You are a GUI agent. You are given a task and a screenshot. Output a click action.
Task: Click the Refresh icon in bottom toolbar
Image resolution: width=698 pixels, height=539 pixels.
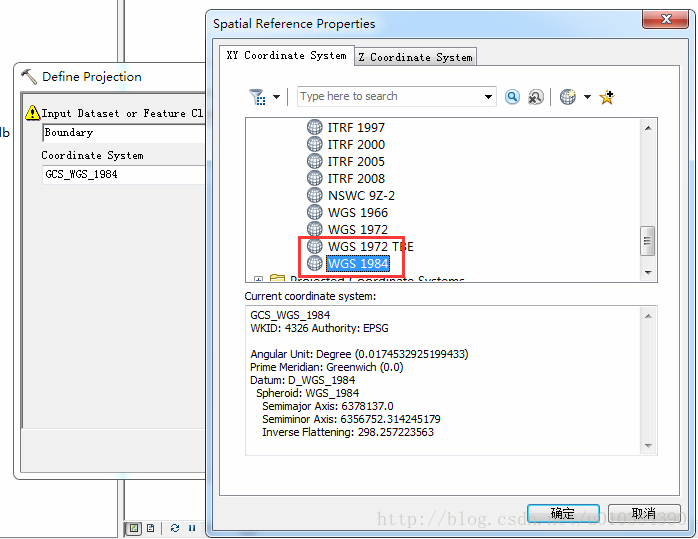174,528
